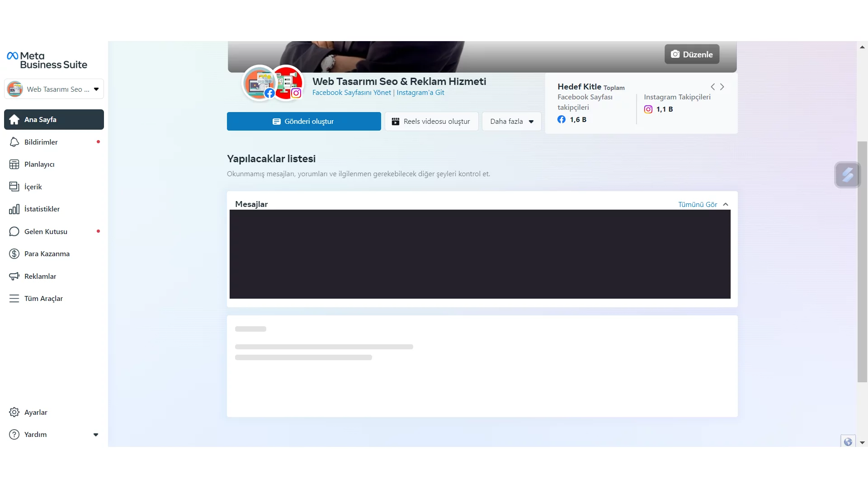This screenshot has height=488, width=868.
Task: Open Reklamlar megaphone icon
Action: [14, 276]
